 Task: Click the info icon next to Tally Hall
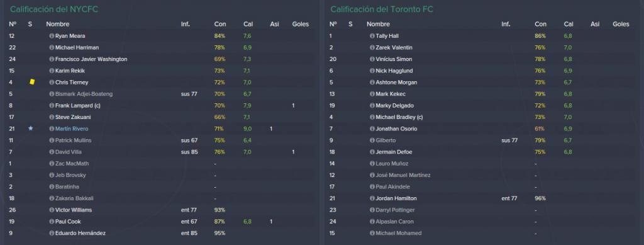372,36
